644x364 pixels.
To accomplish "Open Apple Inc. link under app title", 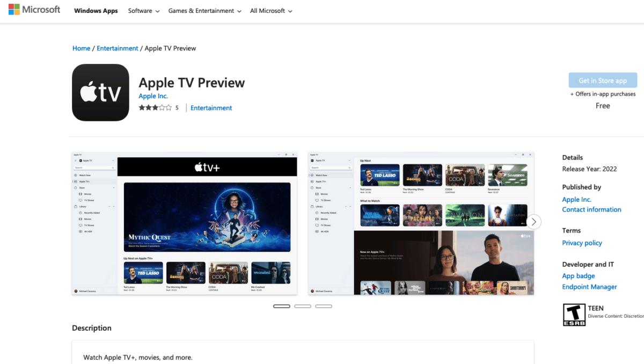I will [153, 96].
